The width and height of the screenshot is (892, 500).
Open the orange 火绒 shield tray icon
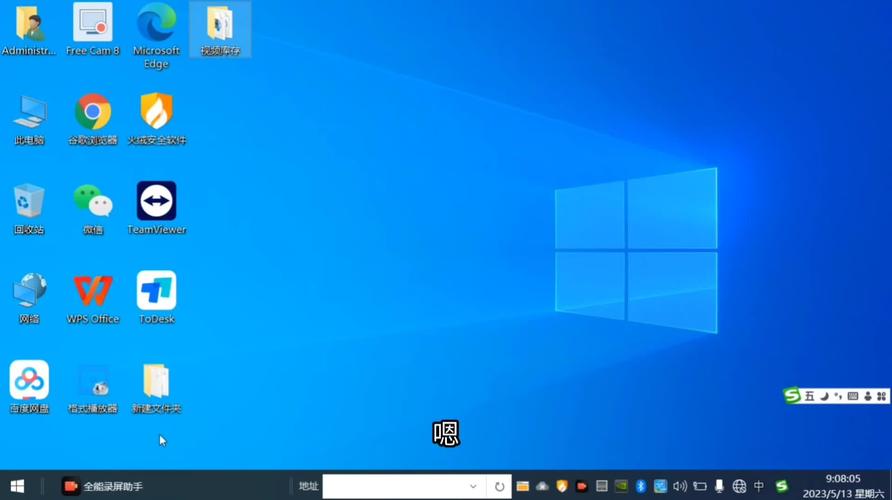coord(562,486)
